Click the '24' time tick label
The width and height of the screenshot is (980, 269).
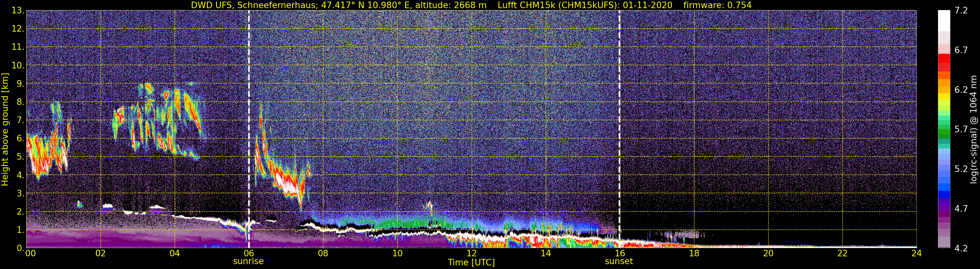(917, 253)
